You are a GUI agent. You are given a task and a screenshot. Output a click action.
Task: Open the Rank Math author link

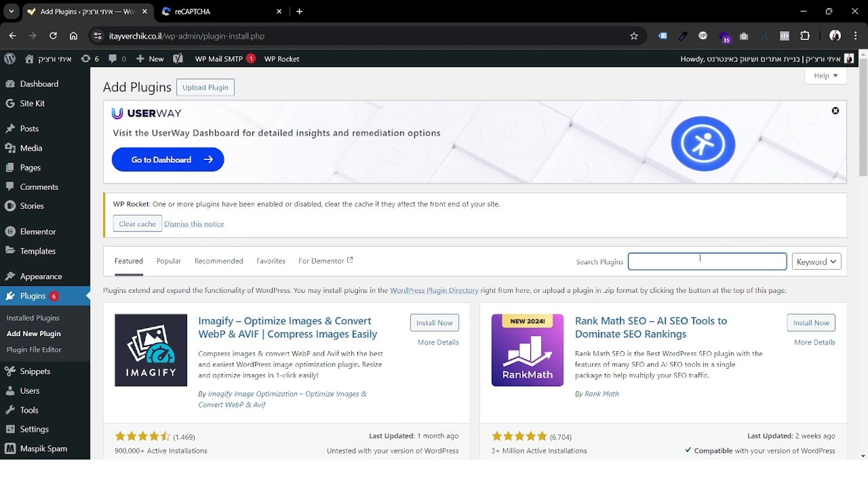(x=601, y=394)
